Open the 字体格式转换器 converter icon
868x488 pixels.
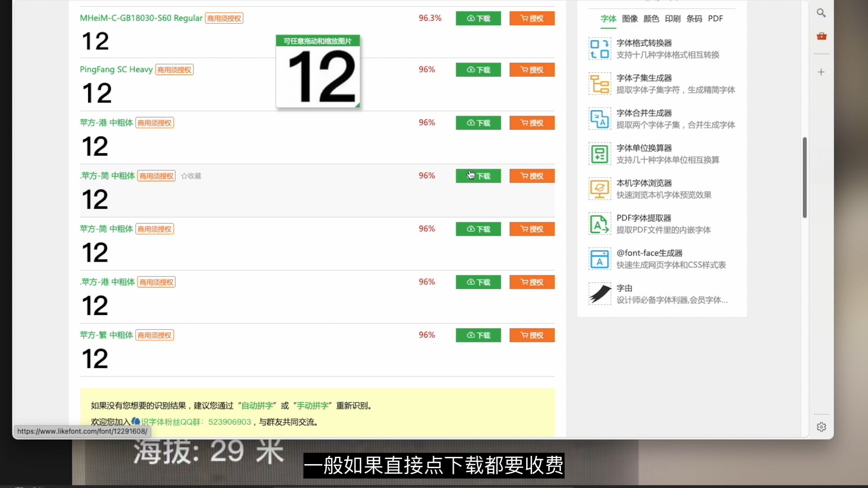599,49
